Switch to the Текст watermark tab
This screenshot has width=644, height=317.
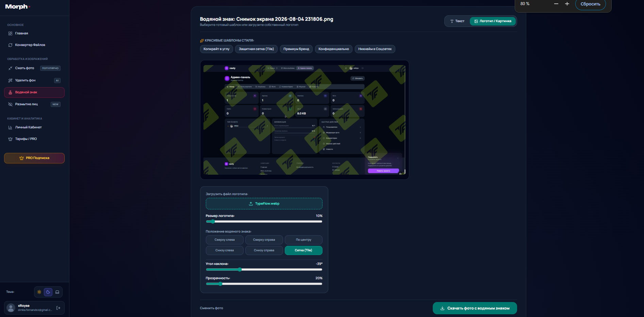457,21
